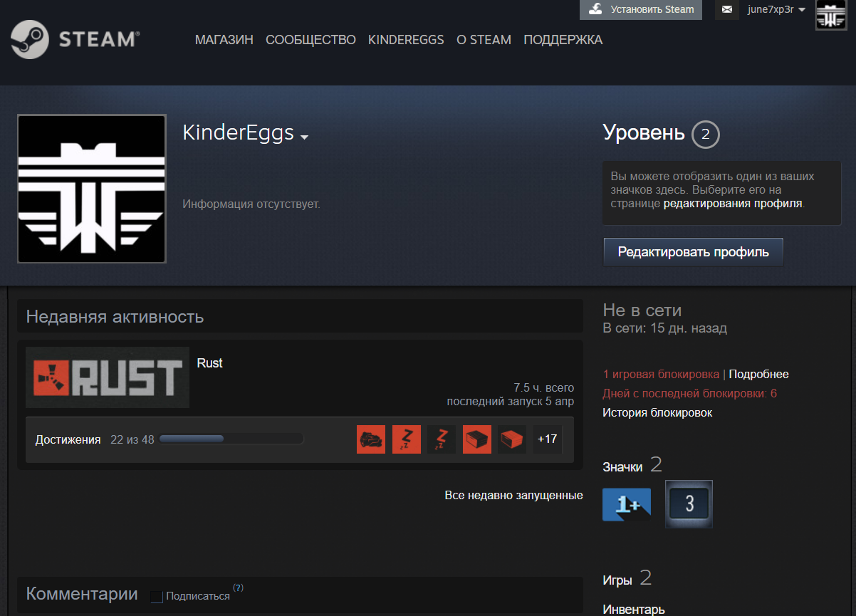This screenshot has height=616, width=856.
Task: Click the download icon on Установить Steam
Action: click(595, 9)
